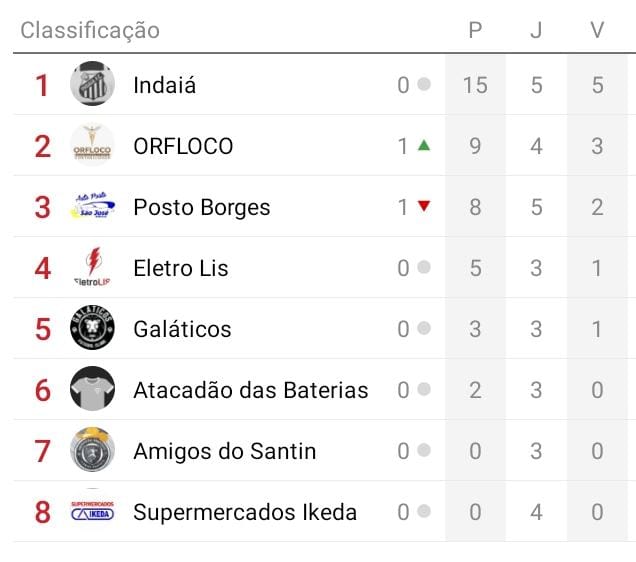Click the Eletro Lis lightning logo
The image size is (636, 562).
click(92, 268)
